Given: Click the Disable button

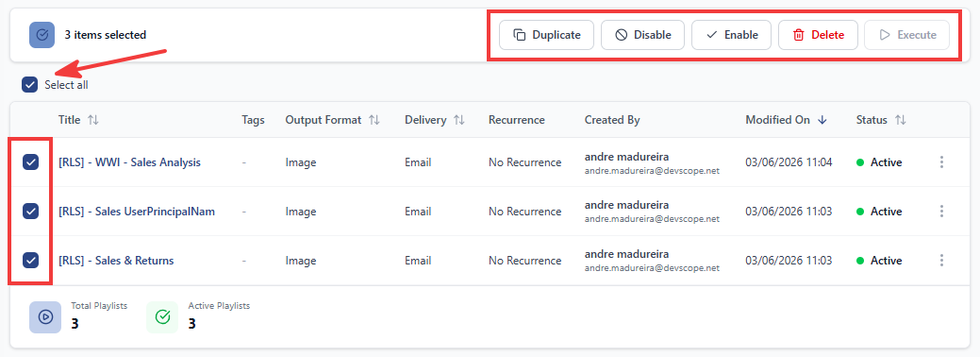Looking at the screenshot, I should coord(642,35).
